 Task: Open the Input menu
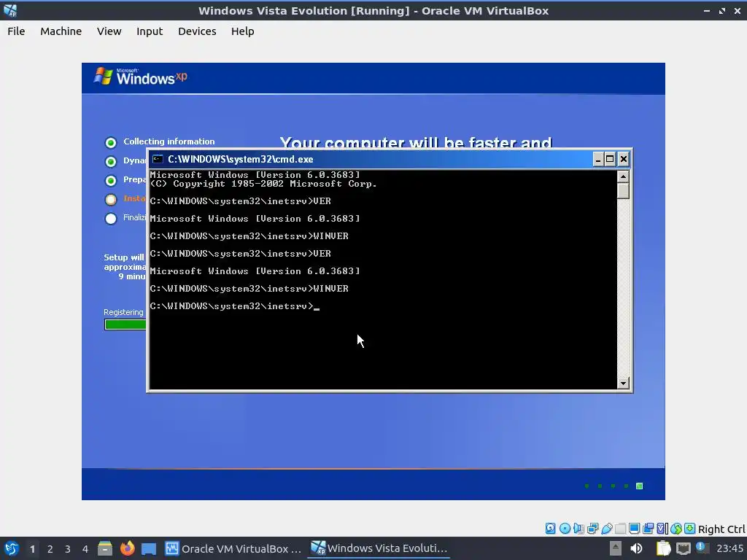click(150, 31)
